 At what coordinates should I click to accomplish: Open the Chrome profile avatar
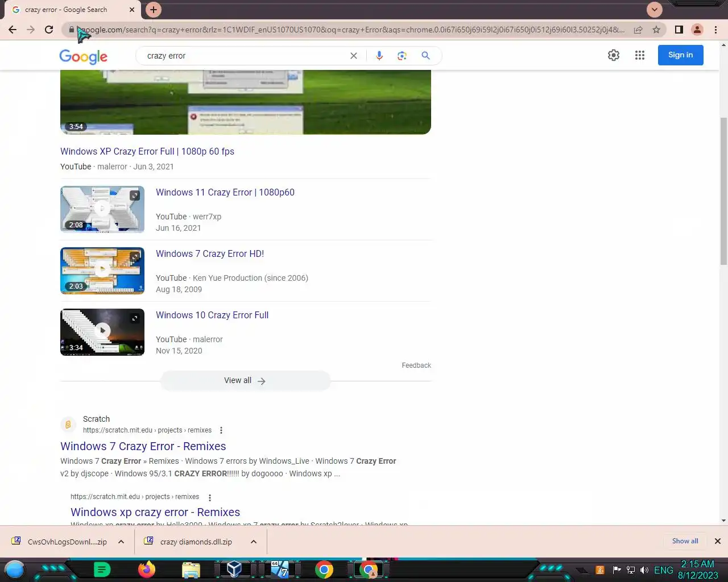click(x=697, y=30)
